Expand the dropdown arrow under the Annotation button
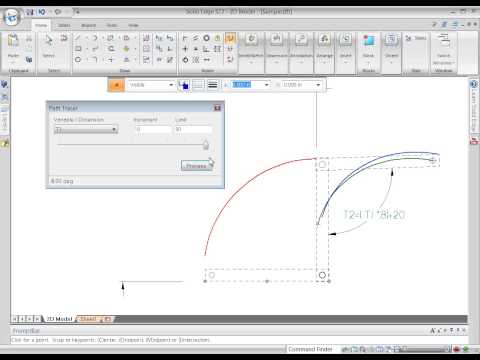 pyautogui.click(x=301, y=62)
